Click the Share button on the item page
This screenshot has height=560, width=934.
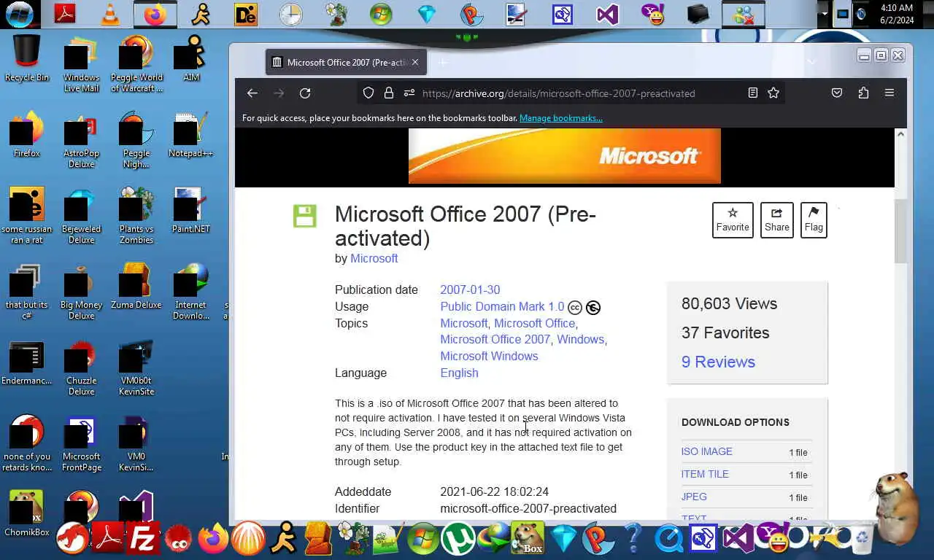click(776, 219)
